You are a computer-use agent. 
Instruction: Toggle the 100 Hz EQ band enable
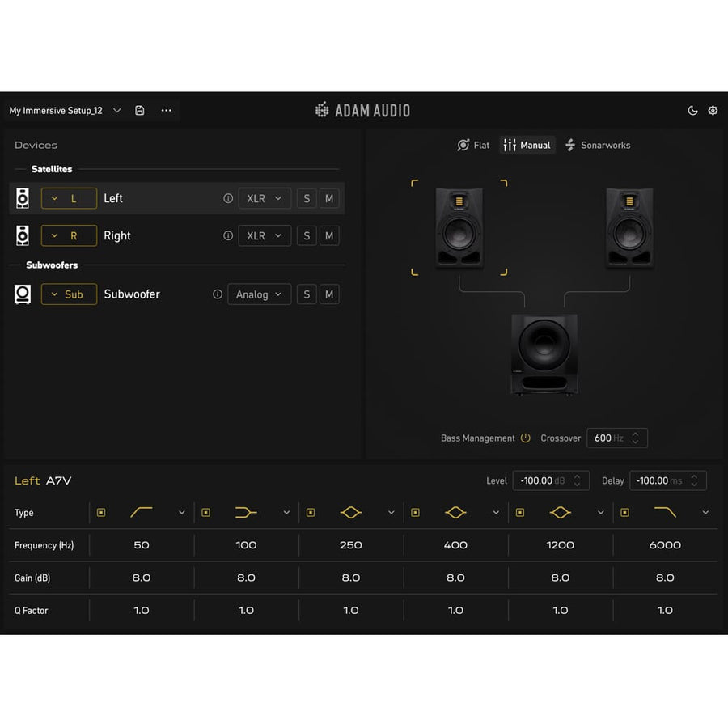coord(205,513)
